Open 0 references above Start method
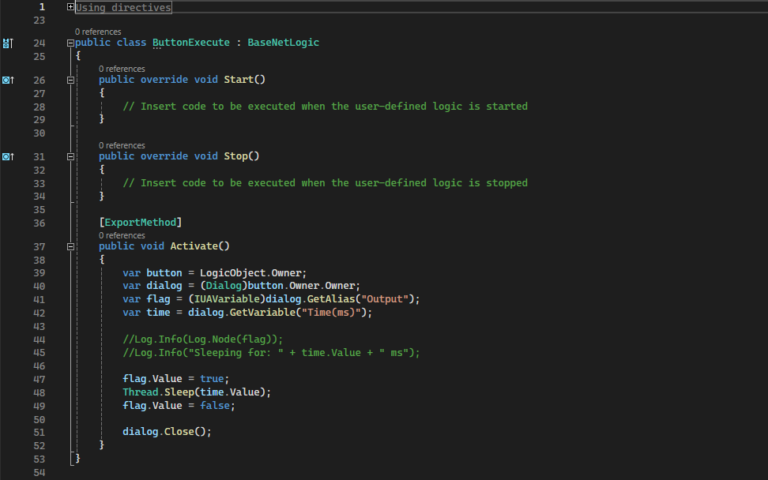Viewport: 768px width, 480px height. click(121, 69)
